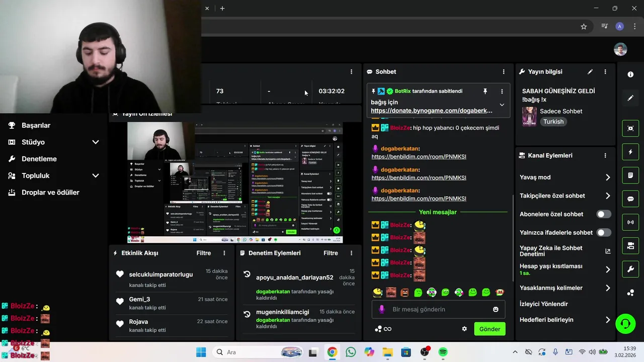This screenshot has width=644, height=362.
Task: Open Takipçilere özel sohbet settings arrow
Action: [x=608, y=196]
